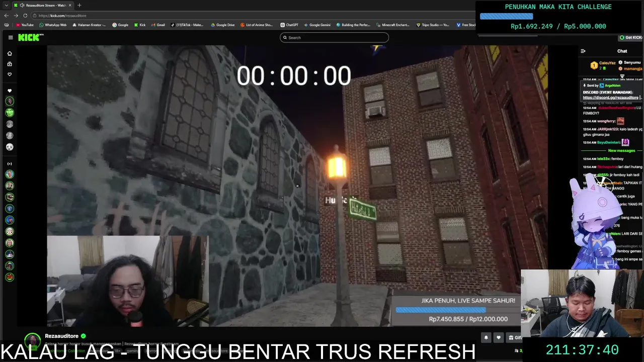Open Free Stock bookmark
Viewport: 644px width, 362px height.
466,25
